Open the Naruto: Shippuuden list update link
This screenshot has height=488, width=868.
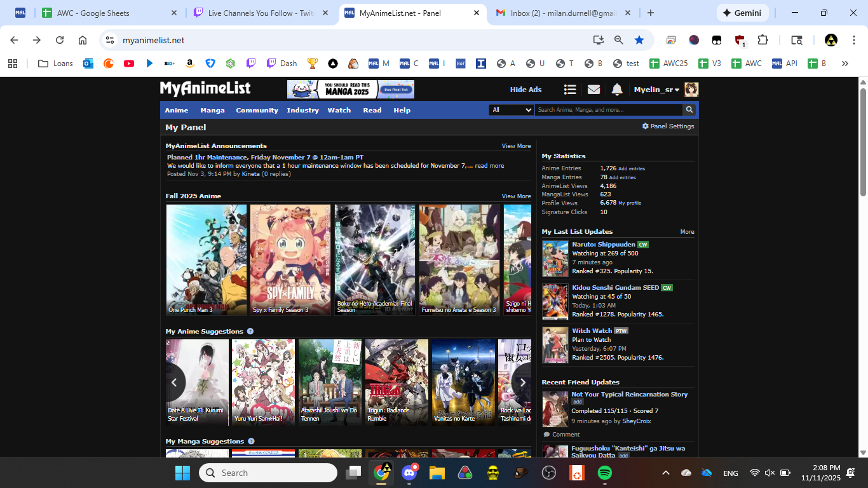click(x=604, y=244)
